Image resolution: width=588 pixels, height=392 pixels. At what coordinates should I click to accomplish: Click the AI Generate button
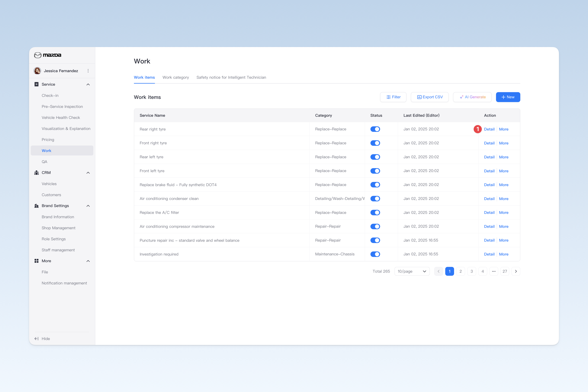(472, 97)
